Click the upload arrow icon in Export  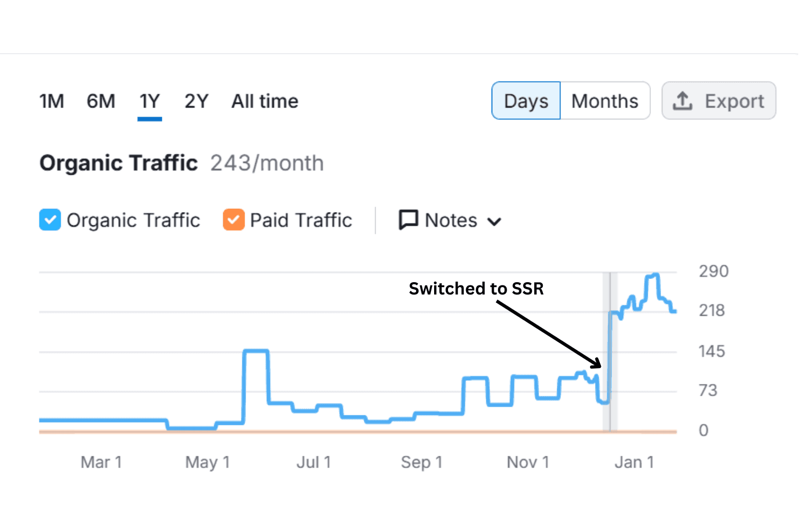[x=682, y=101]
